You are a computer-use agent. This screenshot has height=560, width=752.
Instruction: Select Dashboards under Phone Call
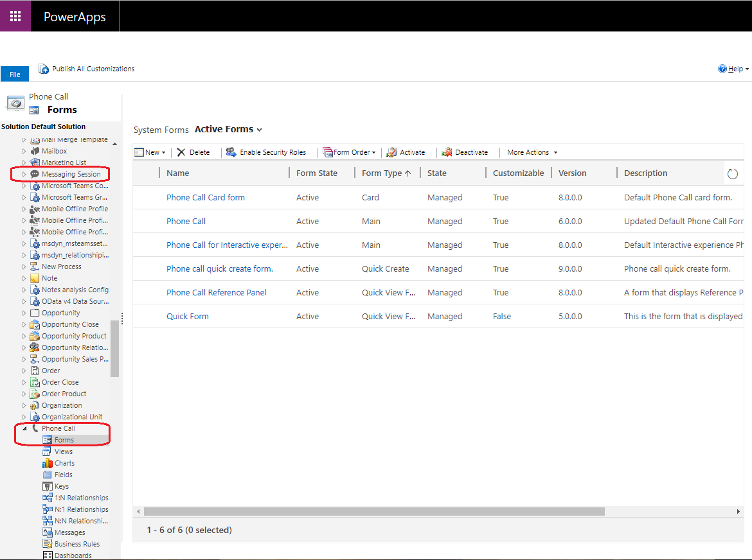[x=73, y=556]
